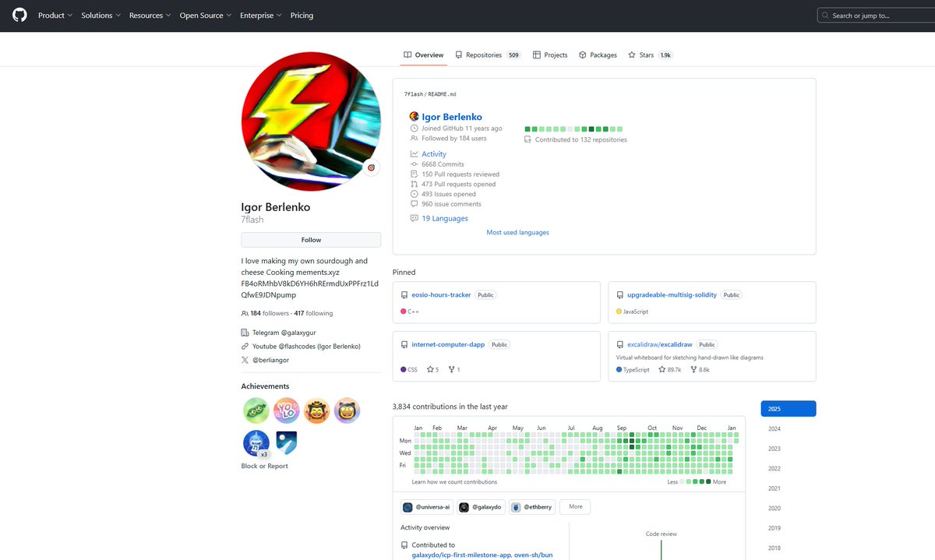Image resolution: width=935 pixels, height=560 pixels.
Task: Select the Overview tab
Action: pyautogui.click(x=424, y=55)
